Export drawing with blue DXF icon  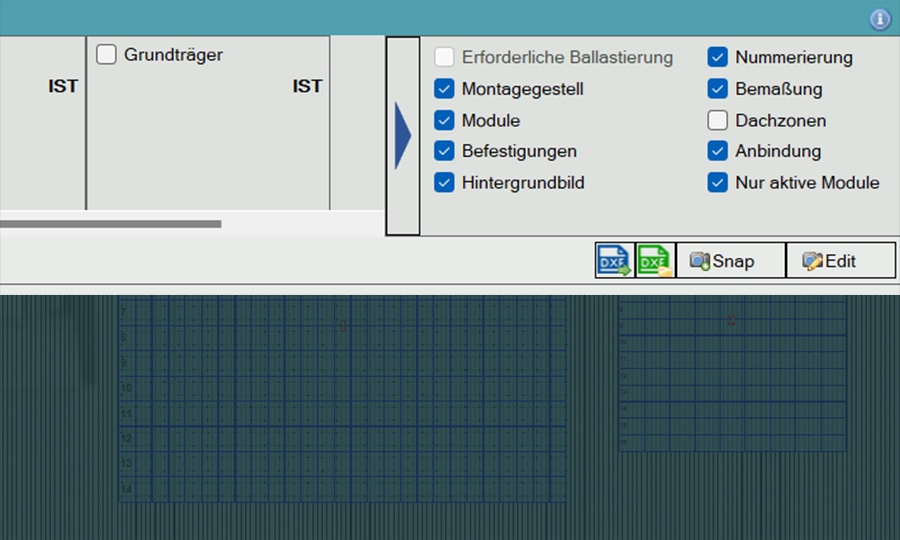point(615,261)
